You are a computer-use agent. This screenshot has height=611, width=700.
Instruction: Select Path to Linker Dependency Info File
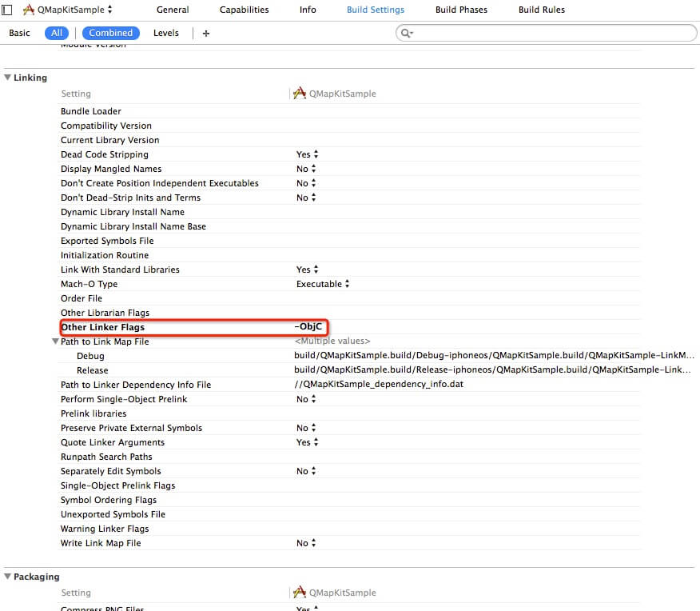click(136, 385)
